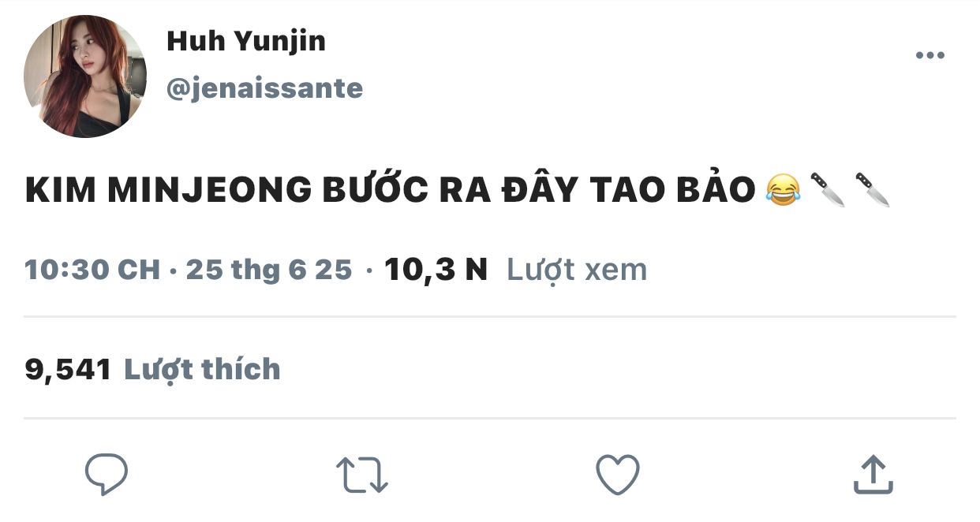Screen dimensions: 980x522
Task: Click the first knife emoji
Action: coord(828,190)
